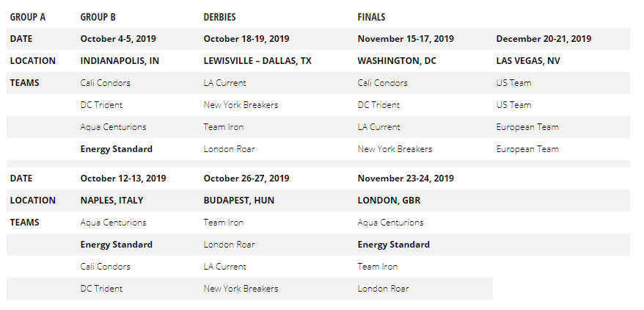Select LAS VEGAS, NV location
Viewport: 644px width, 310px height.
pos(528,61)
